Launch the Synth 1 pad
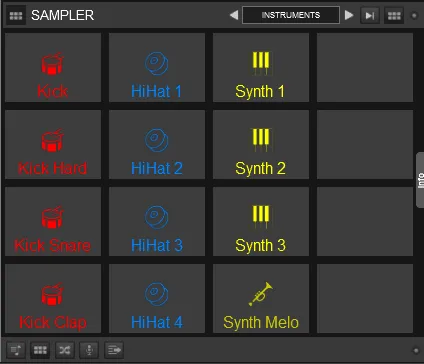Viewport: 424px width, 364px height. click(x=261, y=67)
